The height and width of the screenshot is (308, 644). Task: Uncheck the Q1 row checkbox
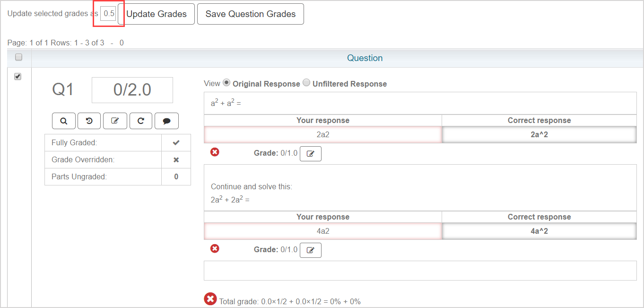pos(18,76)
